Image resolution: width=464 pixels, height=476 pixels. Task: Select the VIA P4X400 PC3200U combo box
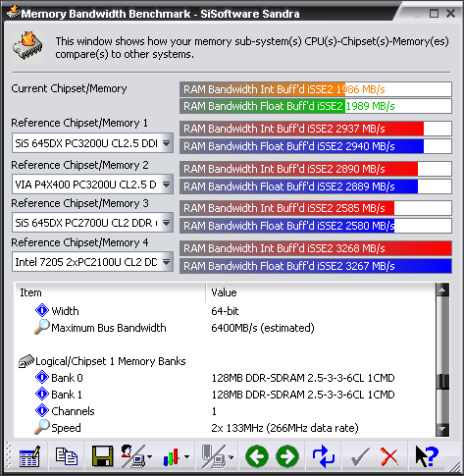pyautogui.click(x=92, y=185)
